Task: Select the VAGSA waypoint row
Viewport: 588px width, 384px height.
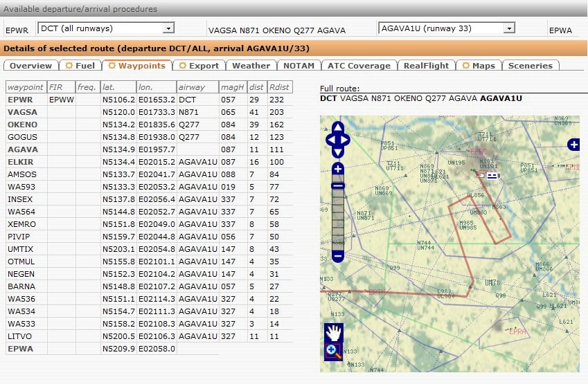Action: click(x=23, y=112)
